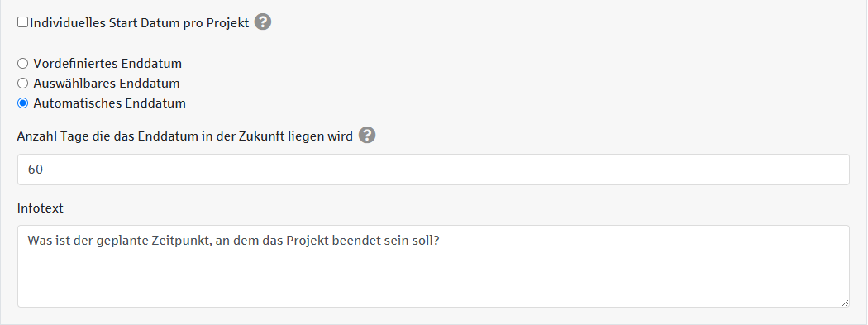
Task: Click the 'Individuelles Start Datum pro Projekt' label text
Action: coord(140,23)
